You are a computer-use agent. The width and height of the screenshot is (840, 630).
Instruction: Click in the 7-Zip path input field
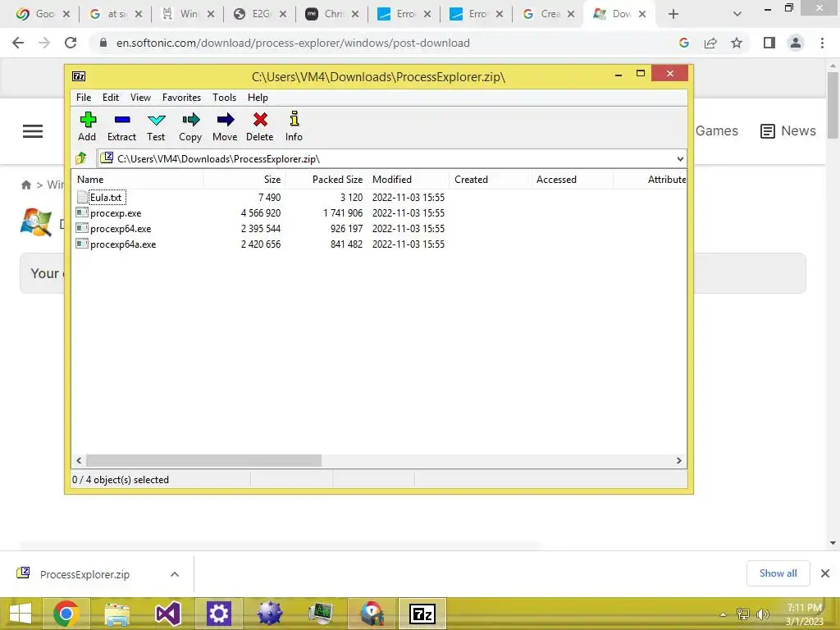click(392, 158)
